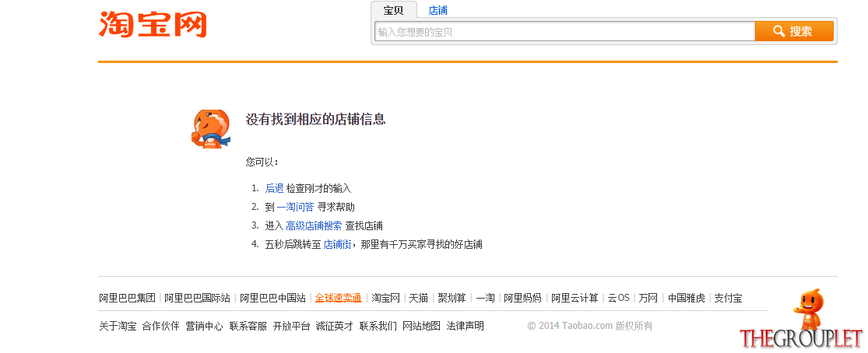
Task: Open the 开放平台 link
Action: [291, 326]
